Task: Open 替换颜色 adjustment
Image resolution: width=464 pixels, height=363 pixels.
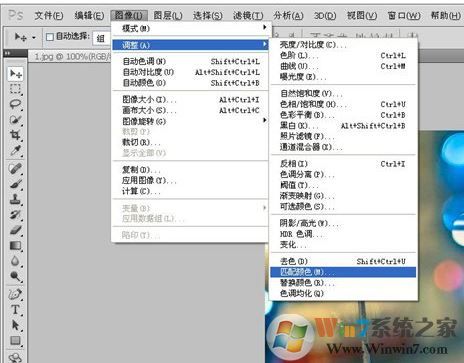Action: click(343, 283)
